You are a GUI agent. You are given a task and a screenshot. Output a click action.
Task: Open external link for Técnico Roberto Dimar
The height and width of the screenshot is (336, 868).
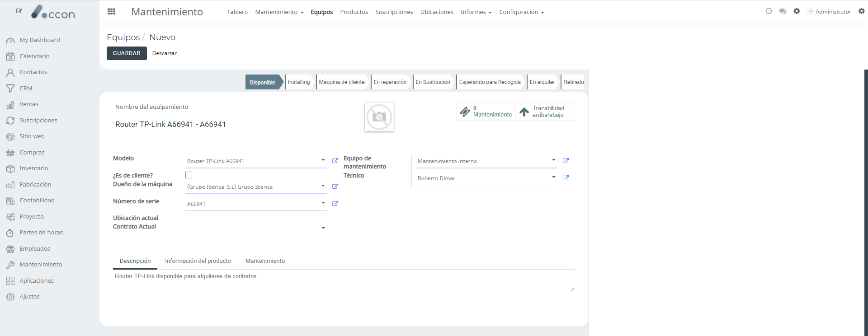click(x=566, y=178)
